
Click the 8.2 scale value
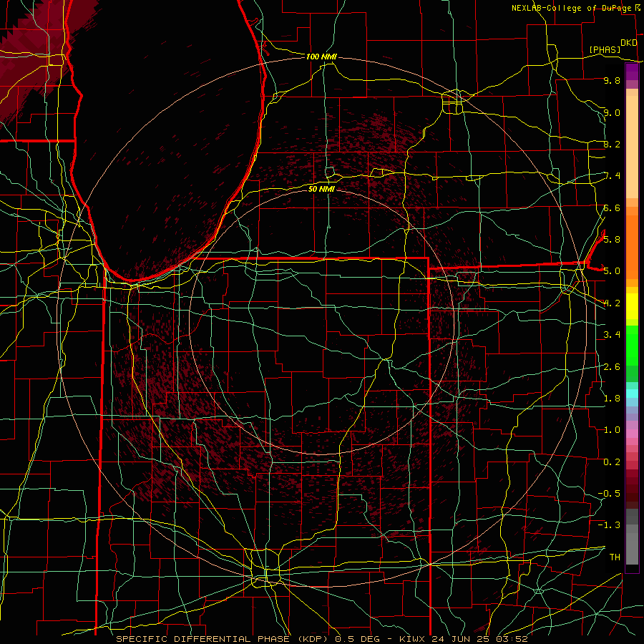click(x=612, y=144)
